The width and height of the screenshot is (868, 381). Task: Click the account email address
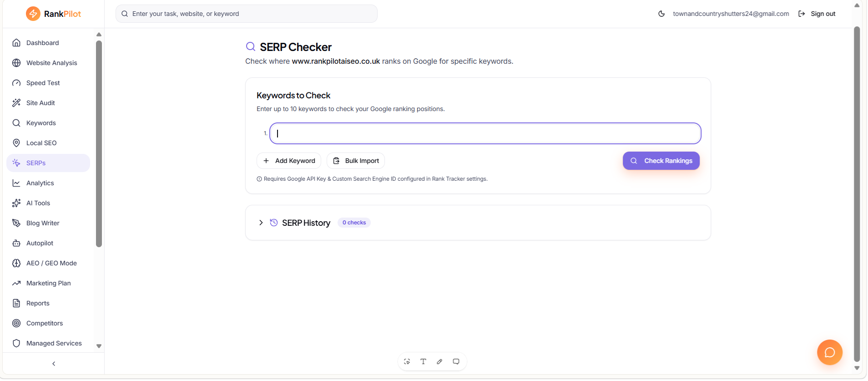[731, 14]
